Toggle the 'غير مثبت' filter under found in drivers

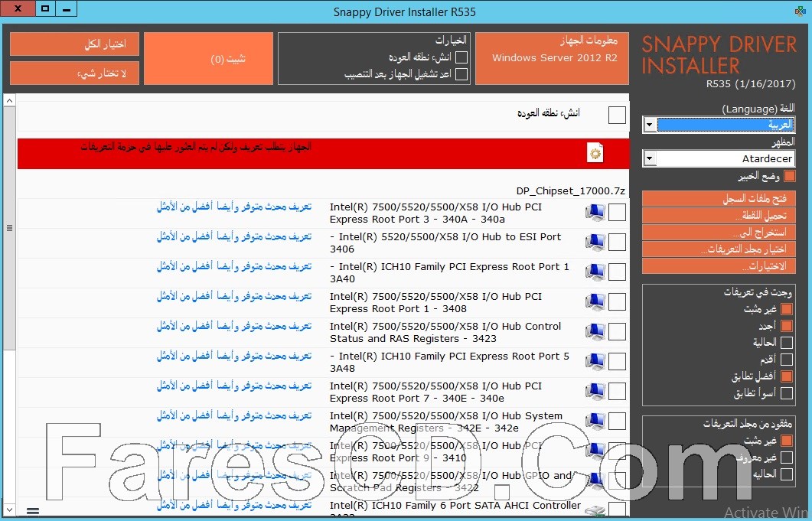point(787,309)
